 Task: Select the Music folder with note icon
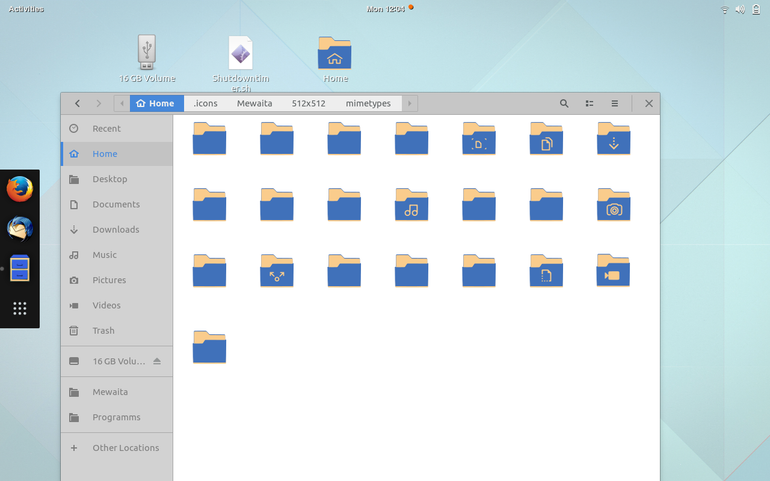pyautogui.click(x=412, y=204)
